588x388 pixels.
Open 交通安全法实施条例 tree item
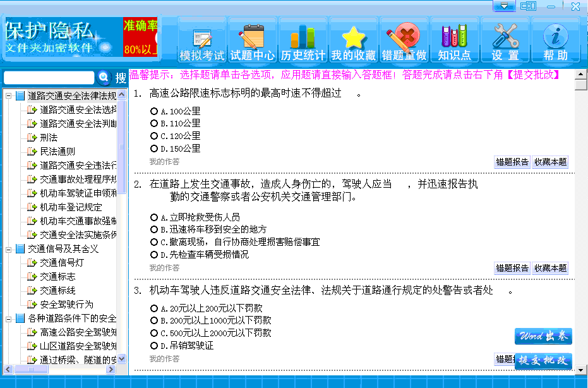tap(78, 235)
